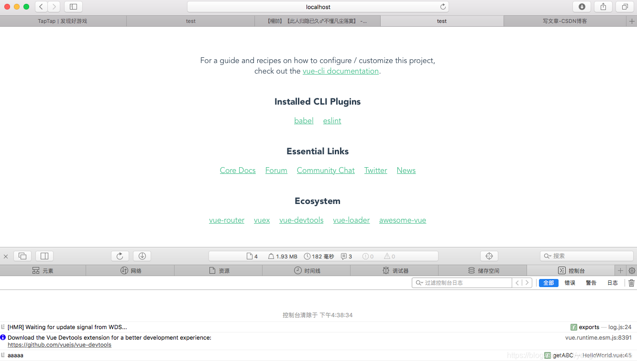Open the vue-devtools ecosystem link

(x=301, y=220)
